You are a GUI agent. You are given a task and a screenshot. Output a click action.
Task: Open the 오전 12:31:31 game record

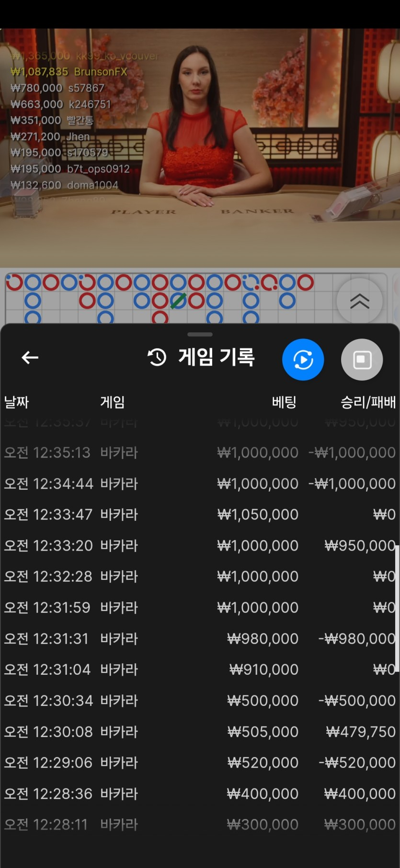click(200, 639)
